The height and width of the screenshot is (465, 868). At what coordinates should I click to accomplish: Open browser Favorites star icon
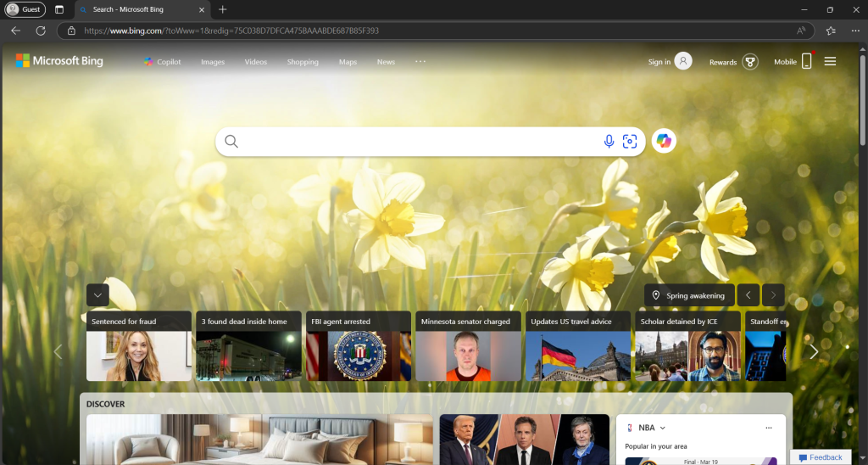[x=830, y=31]
